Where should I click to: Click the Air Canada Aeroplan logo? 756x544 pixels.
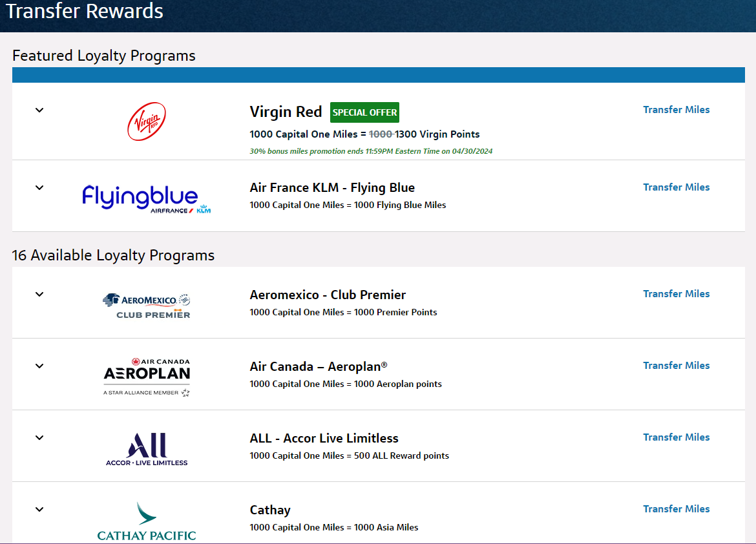147,377
